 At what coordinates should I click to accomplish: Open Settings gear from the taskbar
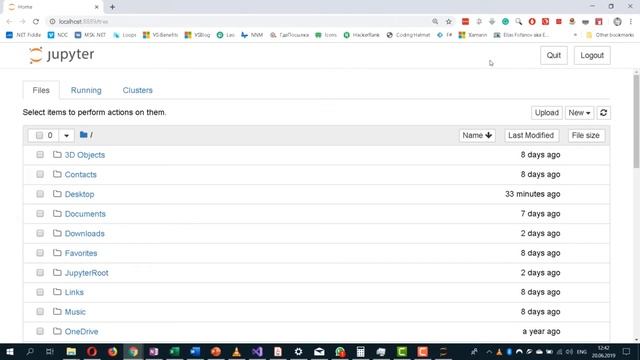click(x=298, y=351)
